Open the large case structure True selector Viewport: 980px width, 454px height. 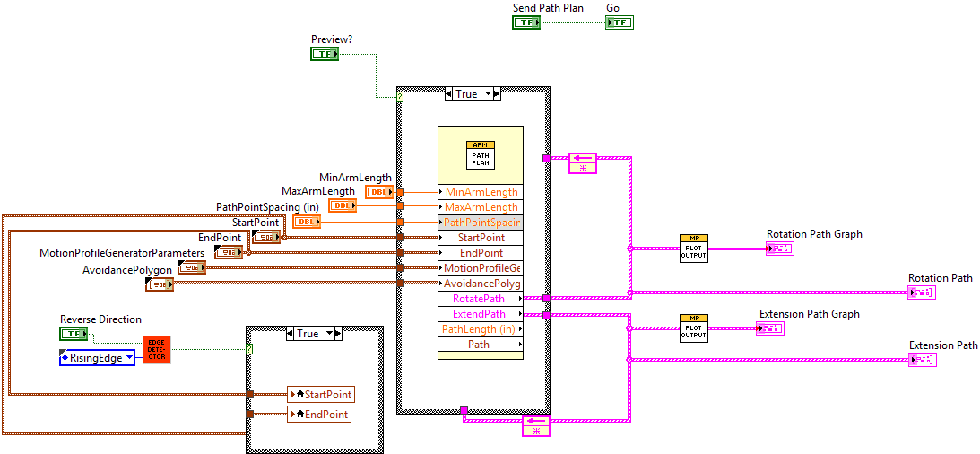click(x=473, y=94)
